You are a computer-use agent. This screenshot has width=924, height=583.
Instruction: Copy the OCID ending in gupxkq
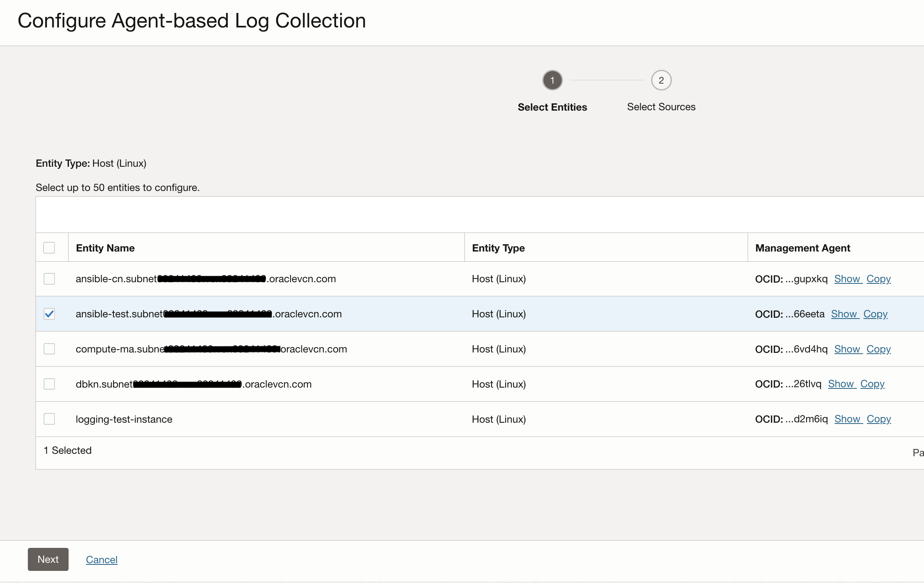878,279
